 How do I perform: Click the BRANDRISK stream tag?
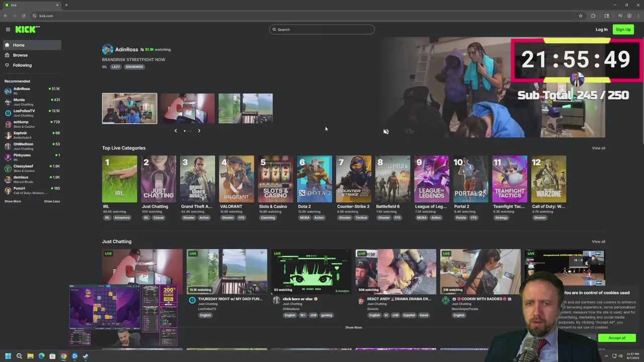coord(134,67)
